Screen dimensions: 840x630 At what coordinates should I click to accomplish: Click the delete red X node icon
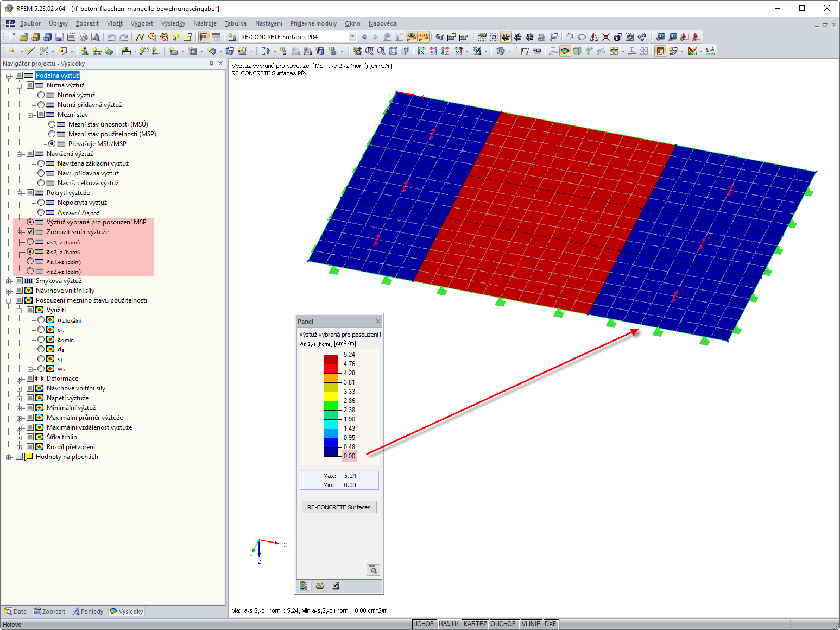(x=606, y=37)
